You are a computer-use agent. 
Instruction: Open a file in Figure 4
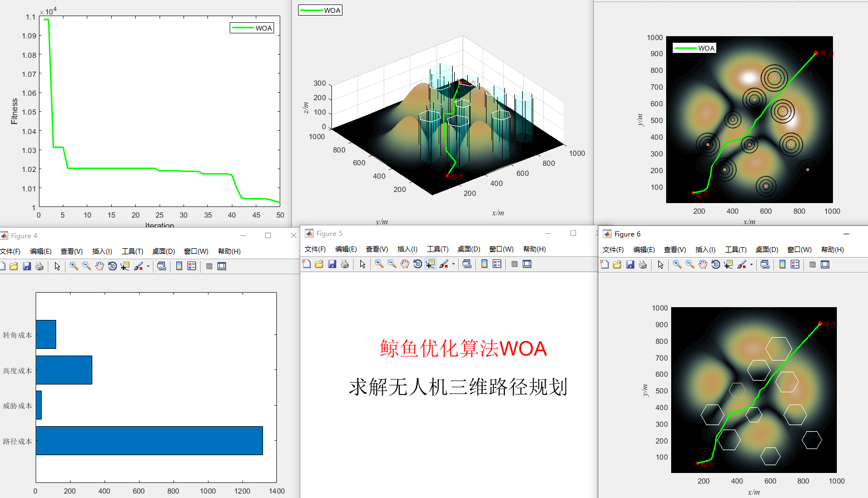pos(14,267)
